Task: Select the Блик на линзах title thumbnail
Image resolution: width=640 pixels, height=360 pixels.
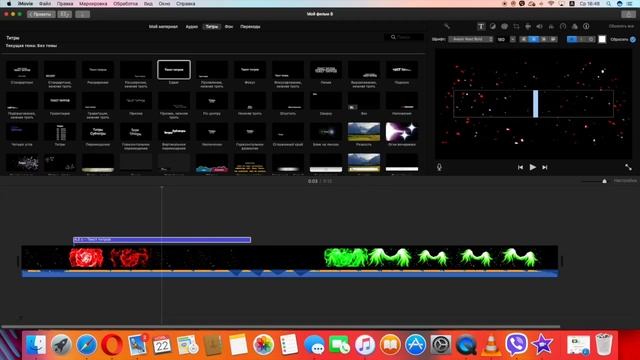Action: (x=326, y=132)
